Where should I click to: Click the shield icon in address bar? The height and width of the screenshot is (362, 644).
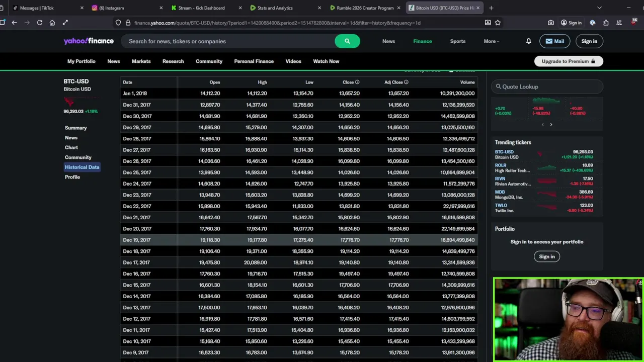pyautogui.click(x=118, y=23)
